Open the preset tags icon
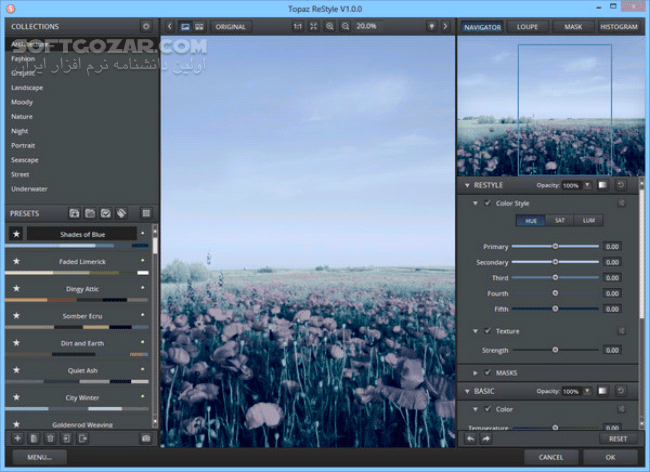This screenshot has width=650, height=472. pos(121,213)
